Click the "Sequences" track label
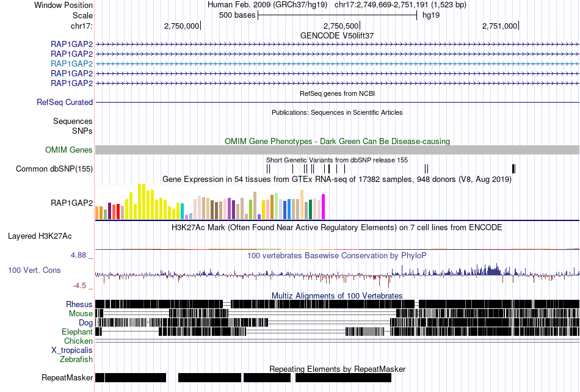The height and width of the screenshot is (392, 580). [73, 121]
